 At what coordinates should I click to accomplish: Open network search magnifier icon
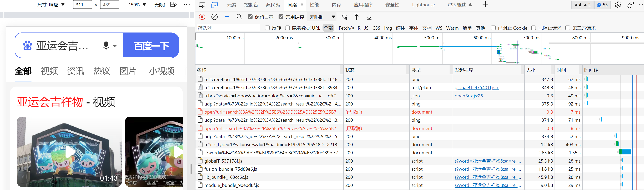pyautogui.click(x=239, y=17)
